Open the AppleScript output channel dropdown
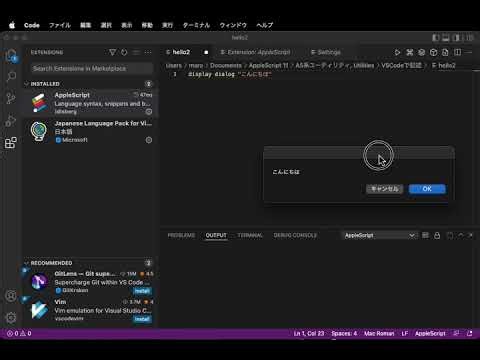Image resolution: width=480 pixels, height=360 pixels. coord(379,235)
